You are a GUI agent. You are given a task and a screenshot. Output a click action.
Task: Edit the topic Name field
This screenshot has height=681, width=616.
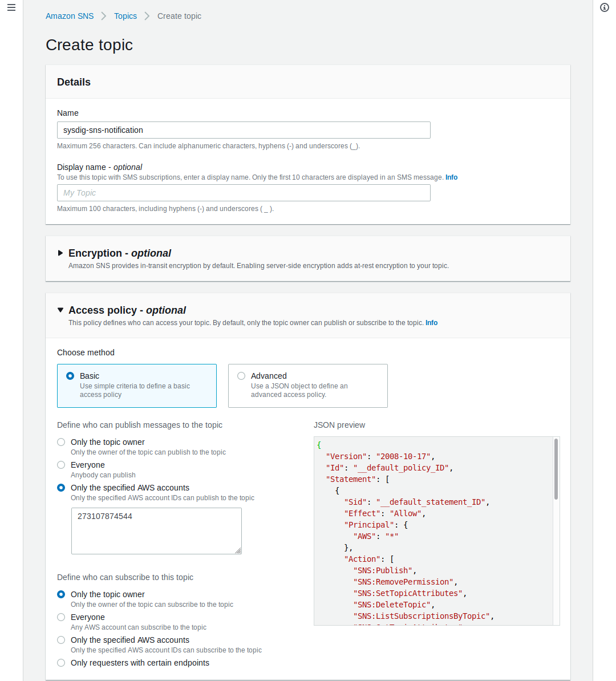click(x=244, y=130)
